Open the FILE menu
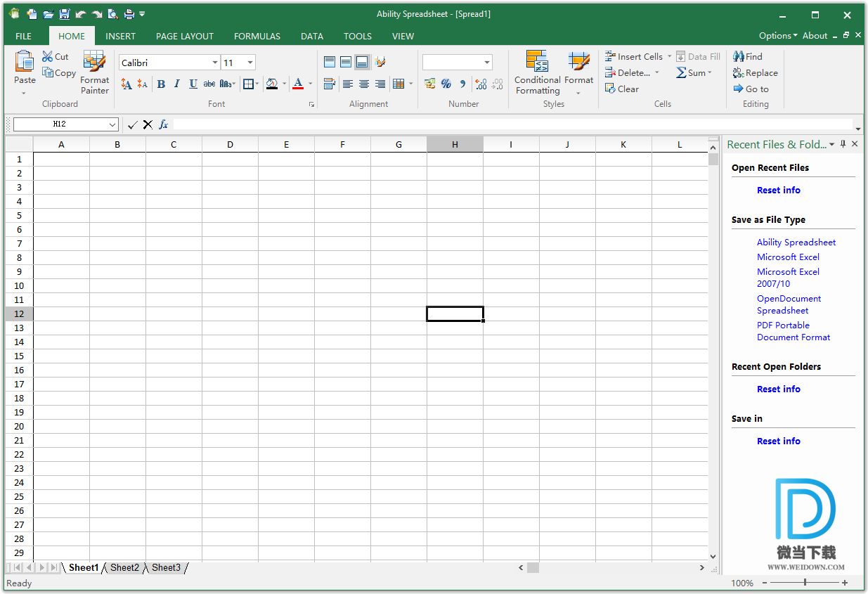Viewport: 868px width, 594px height. tap(23, 37)
